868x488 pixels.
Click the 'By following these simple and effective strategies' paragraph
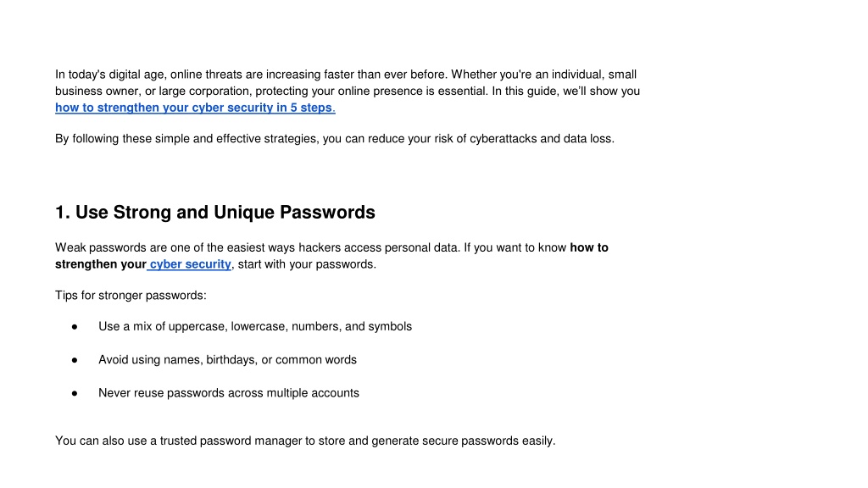[x=334, y=138]
